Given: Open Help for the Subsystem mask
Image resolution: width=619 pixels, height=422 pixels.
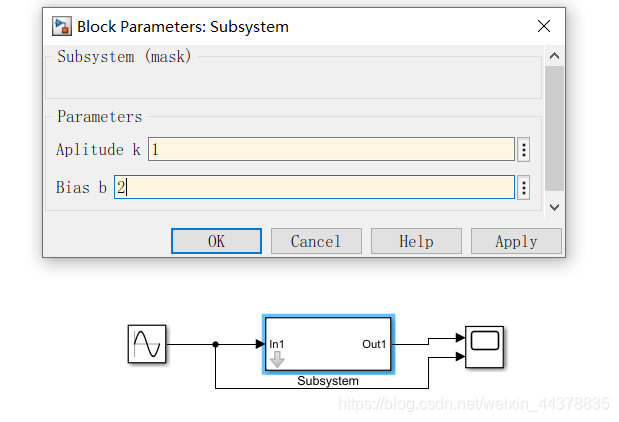Looking at the screenshot, I should (x=416, y=241).
